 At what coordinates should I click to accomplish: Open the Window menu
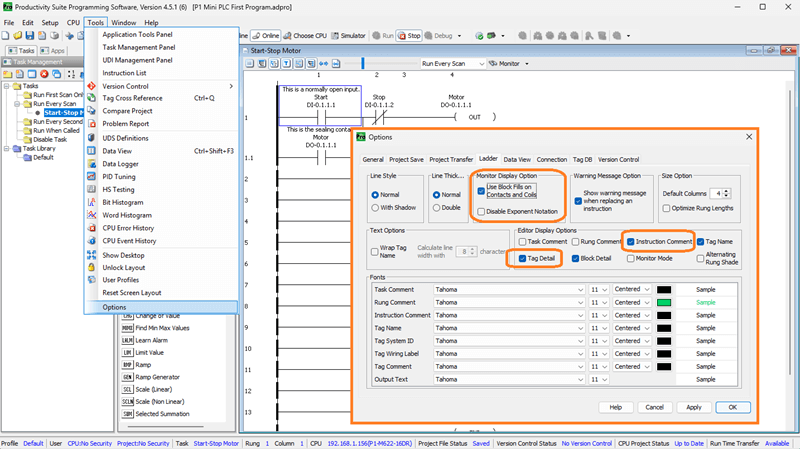point(124,22)
